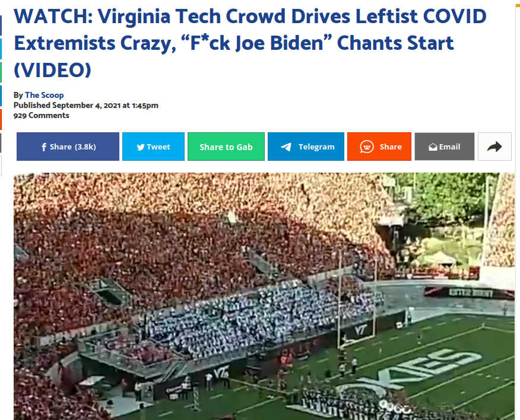Click the published date September 4, 2021
Screen dimensions: 520x420
pyautogui.click(x=86, y=106)
